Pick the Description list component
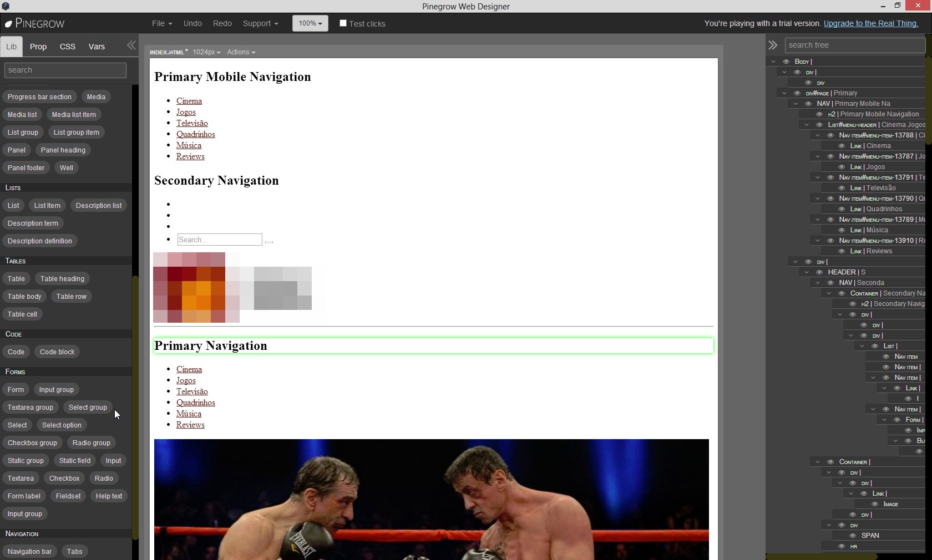The width and height of the screenshot is (932, 560). 99,206
